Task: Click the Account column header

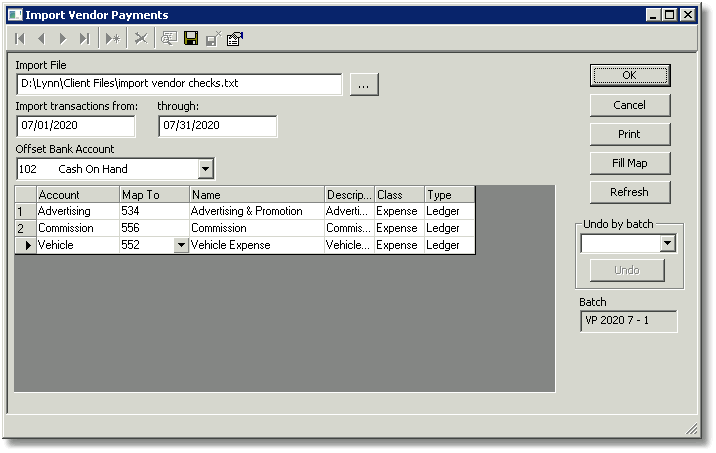Action: 78,195
